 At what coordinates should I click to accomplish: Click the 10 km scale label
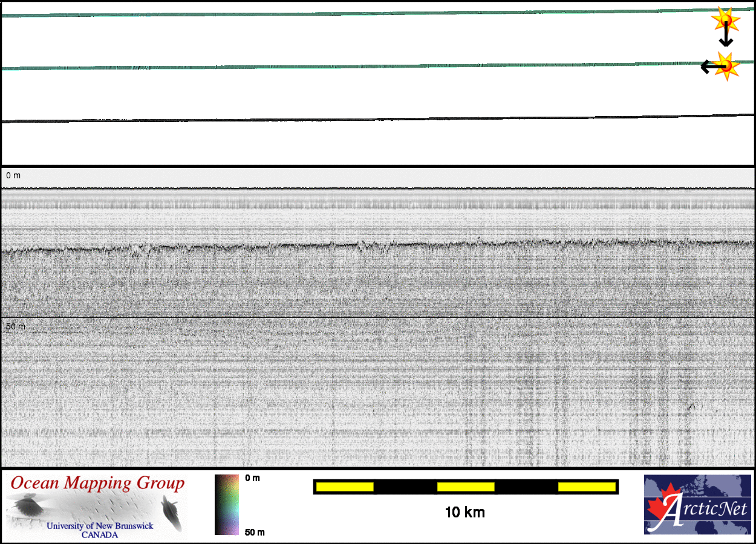464,513
